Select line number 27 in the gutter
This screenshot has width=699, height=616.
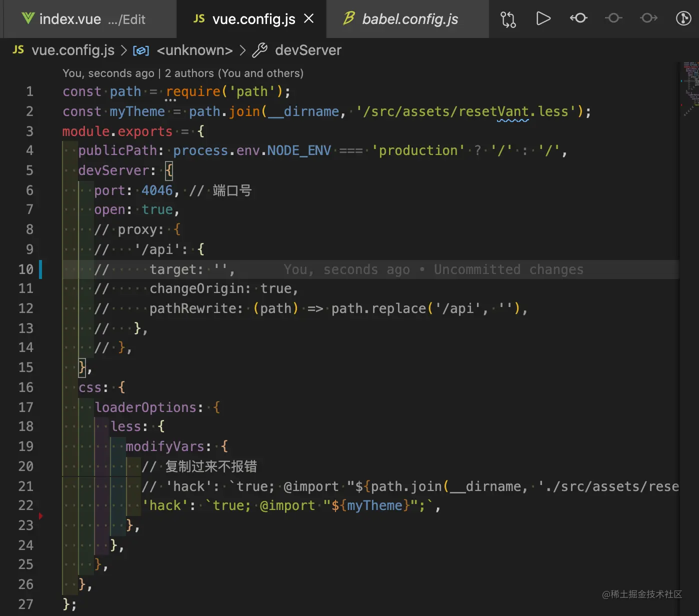25,604
